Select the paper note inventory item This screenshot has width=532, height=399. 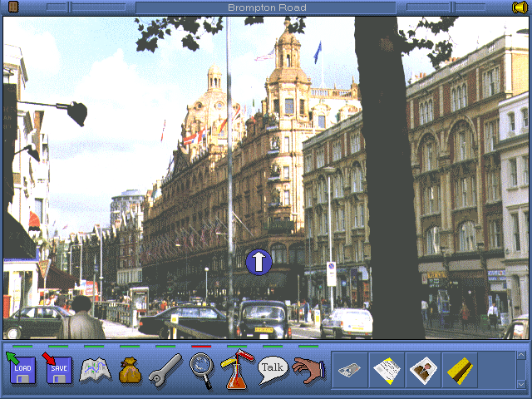(x=387, y=369)
